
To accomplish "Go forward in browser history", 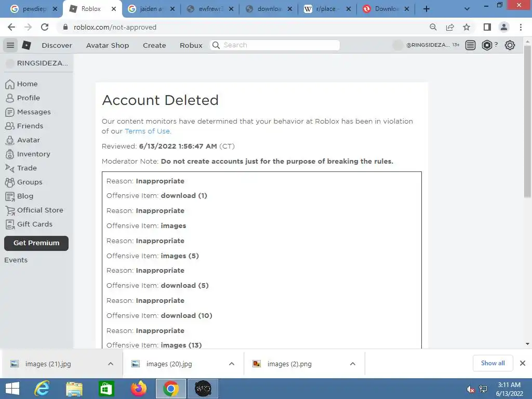I will [x=28, y=27].
